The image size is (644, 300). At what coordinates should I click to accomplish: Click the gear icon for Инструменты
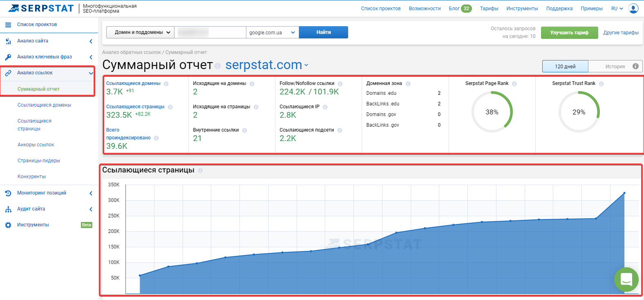8,225
